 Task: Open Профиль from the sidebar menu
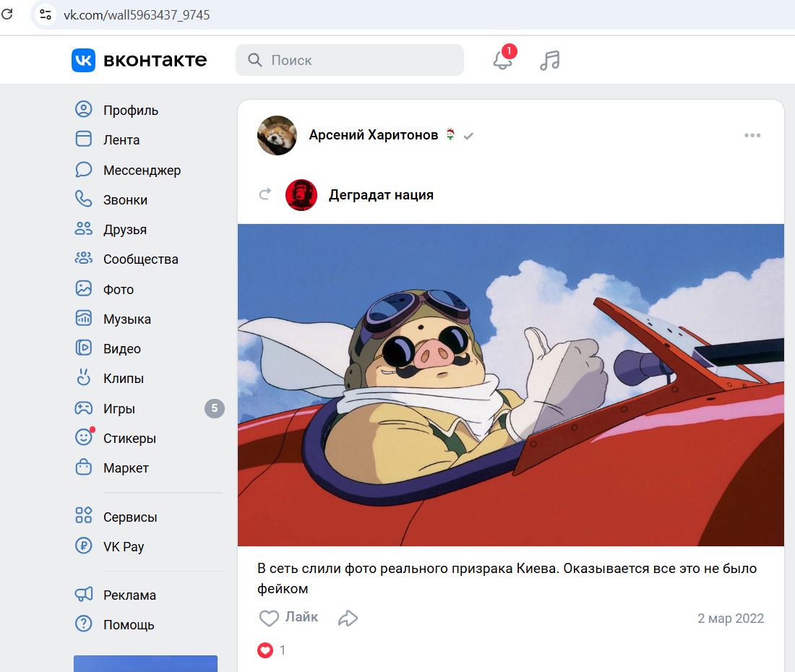[x=131, y=110]
